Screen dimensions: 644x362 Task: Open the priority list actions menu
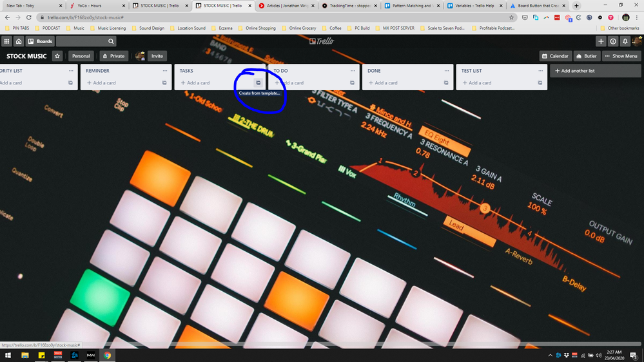[71, 71]
